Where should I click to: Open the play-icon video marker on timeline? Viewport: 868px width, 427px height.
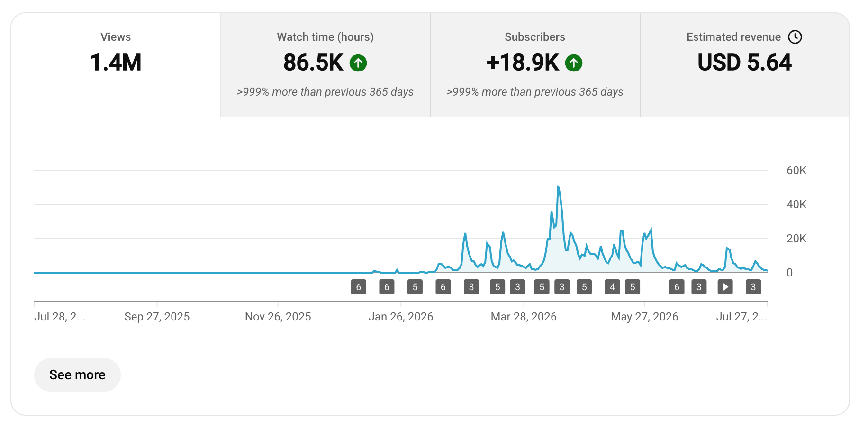coord(725,287)
